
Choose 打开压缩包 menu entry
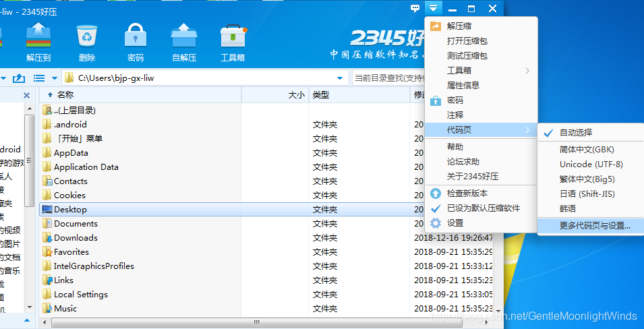481,41
